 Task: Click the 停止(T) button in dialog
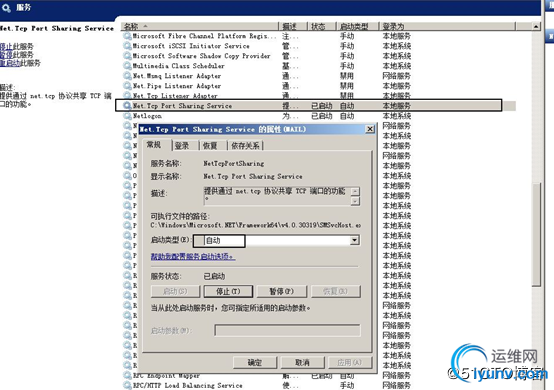228,291
